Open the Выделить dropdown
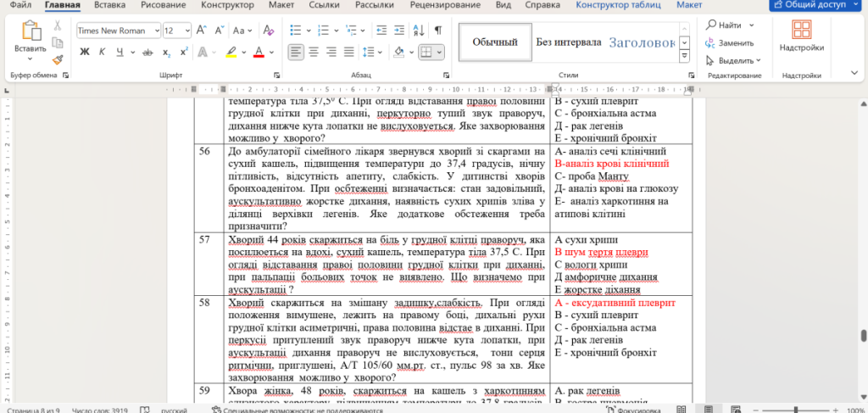Screen dimensions: 868x413 point(734,60)
